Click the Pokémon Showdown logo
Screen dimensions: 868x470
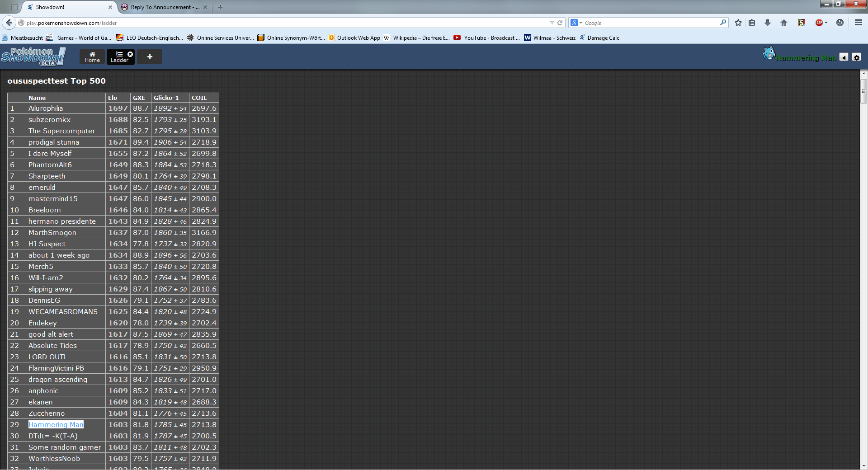click(33, 56)
